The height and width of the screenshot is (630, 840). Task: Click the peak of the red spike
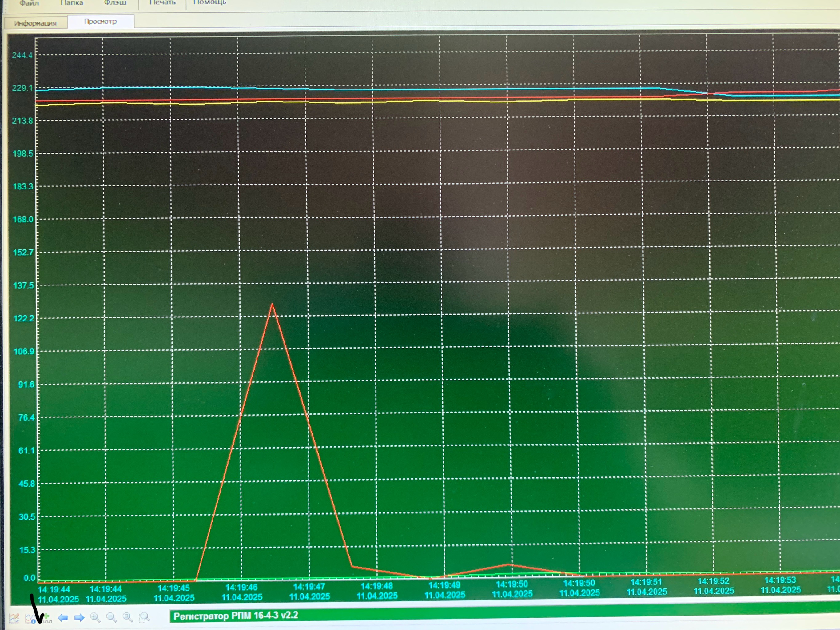coord(272,304)
